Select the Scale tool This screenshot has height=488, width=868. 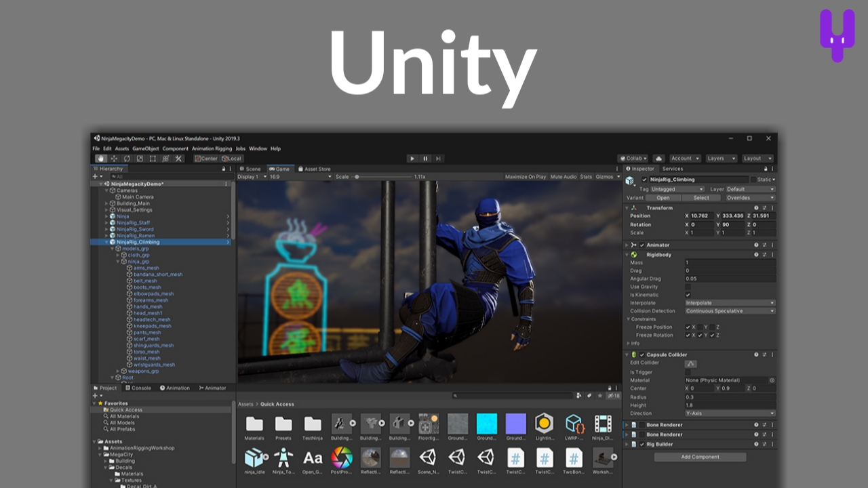[140, 159]
